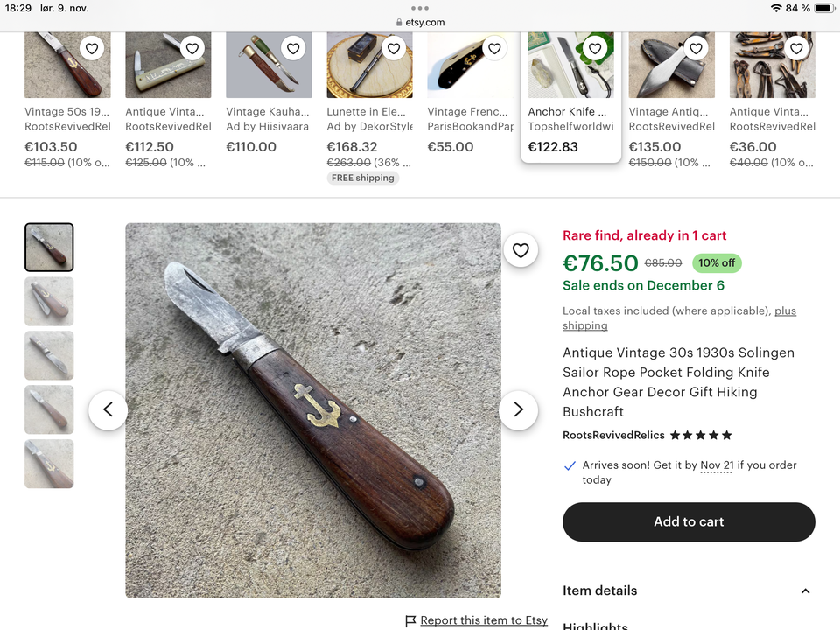The height and width of the screenshot is (630, 840).
Task: Collapse the Item details section chevron
Action: click(805, 591)
